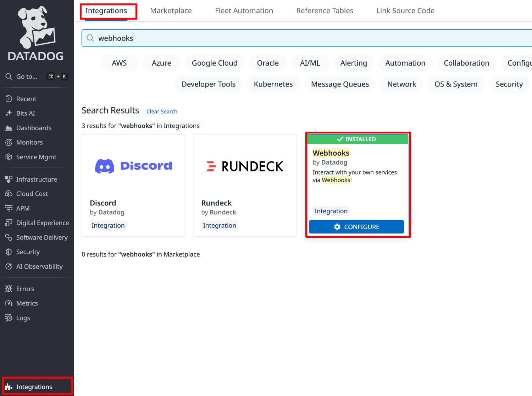The image size is (532, 396).
Task: Click the gear icon on Configure button
Action: click(337, 227)
